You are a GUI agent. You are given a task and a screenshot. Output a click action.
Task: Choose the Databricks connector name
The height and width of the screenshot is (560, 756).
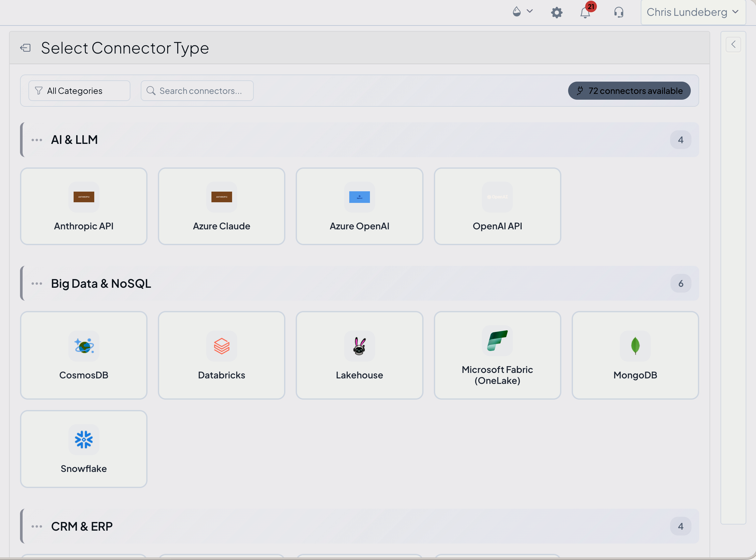pos(222,375)
